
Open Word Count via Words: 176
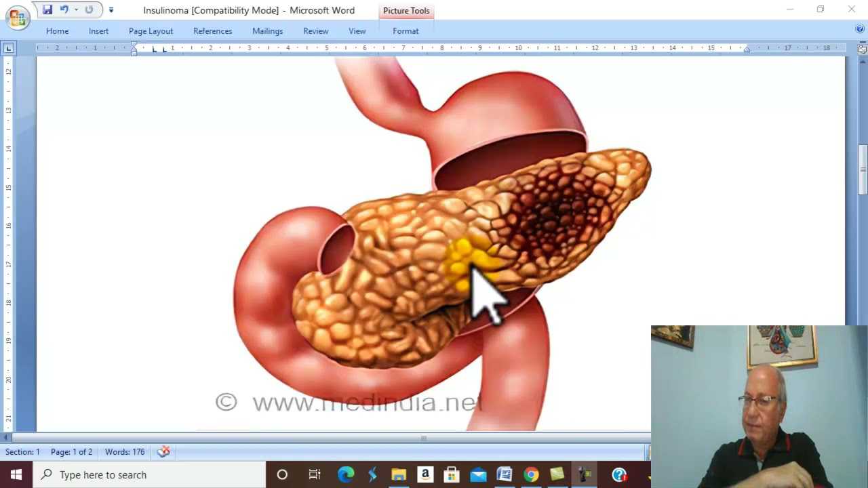(125, 452)
